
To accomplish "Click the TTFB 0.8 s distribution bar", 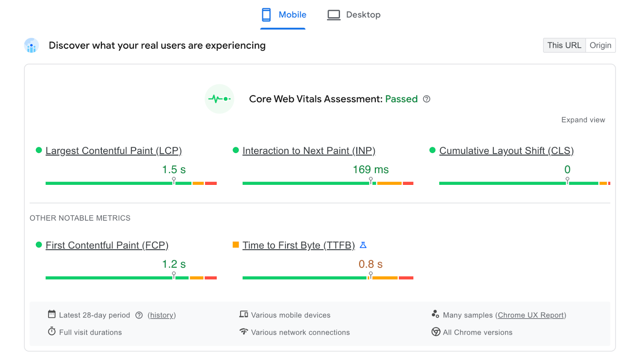I will [328, 278].
